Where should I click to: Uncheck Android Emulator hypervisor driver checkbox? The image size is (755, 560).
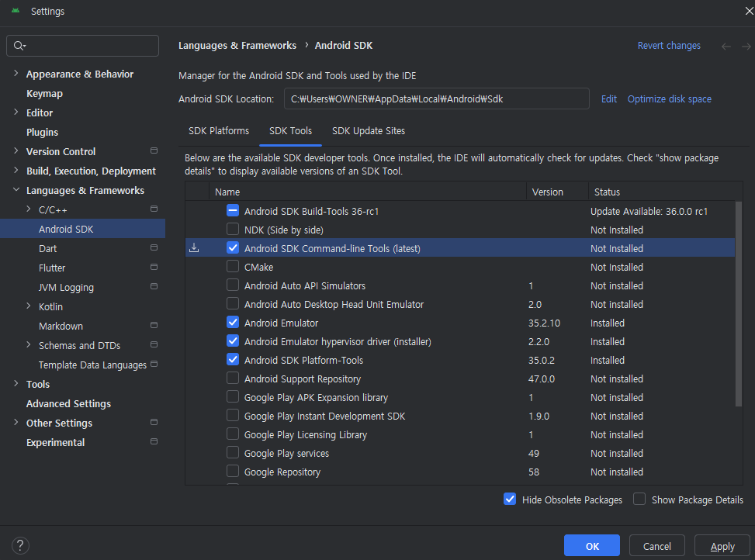point(233,340)
